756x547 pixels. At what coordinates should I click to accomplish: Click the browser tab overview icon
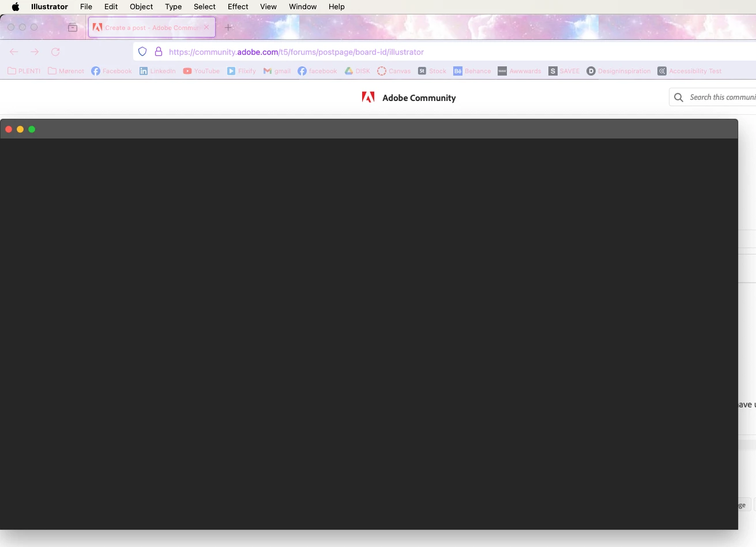pos(73,27)
